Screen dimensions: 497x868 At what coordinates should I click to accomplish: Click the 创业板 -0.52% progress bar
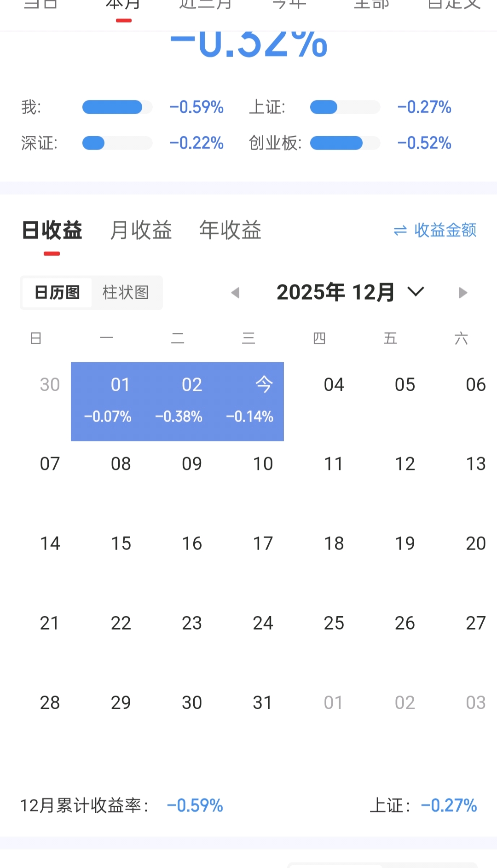pyautogui.click(x=345, y=143)
